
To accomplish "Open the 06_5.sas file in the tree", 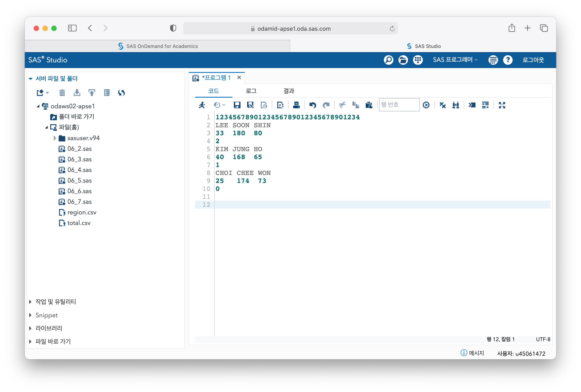I will (x=79, y=181).
